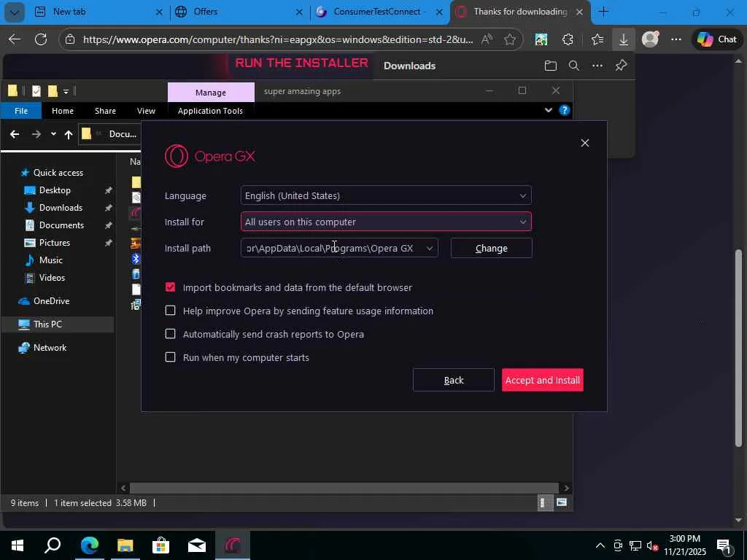Screen dimensions: 747x560
Task: Open the Language dropdown
Action: click(386, 195)
